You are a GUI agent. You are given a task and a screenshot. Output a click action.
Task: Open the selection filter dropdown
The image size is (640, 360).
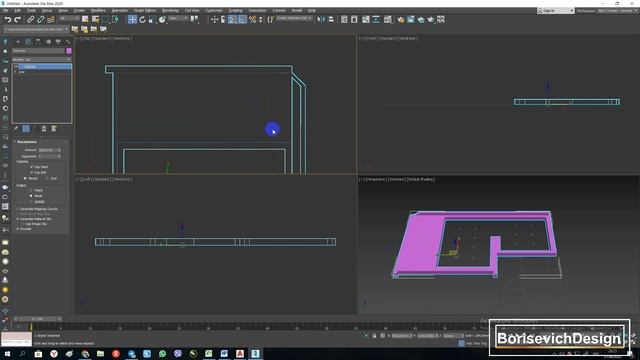(x=69, y=18)
